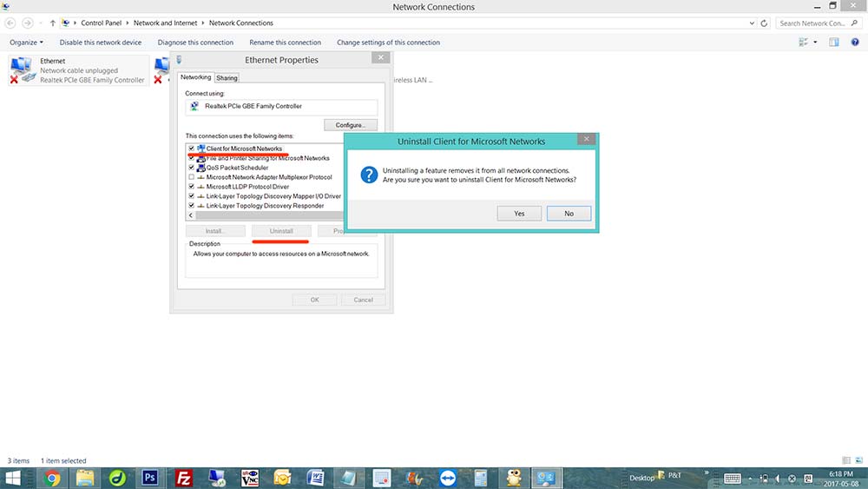Viewport: 868px width, 489px height.
Task: Switch to the Sharing tab
Action: [227, 78]
